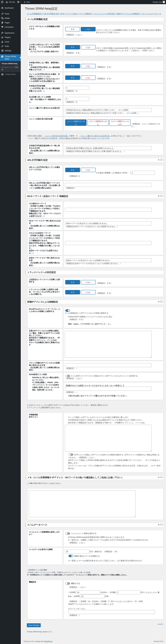This screenshot has width=166, height=644.
Task: Open Appearance brush icon
Action: (2, 33)
